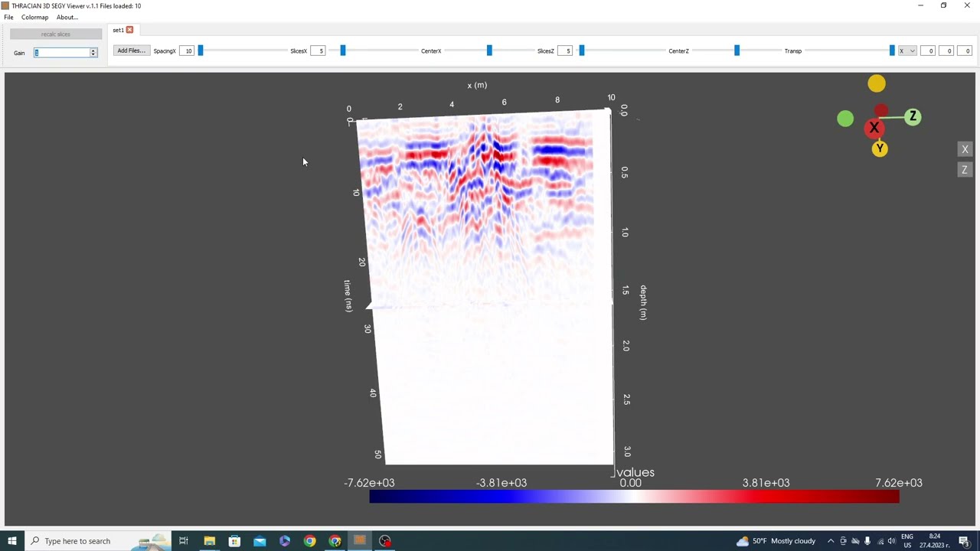Viewport: 980px width, 551px height.
Task: Click the middle of three 0 fields
Action: coord(946,51)
